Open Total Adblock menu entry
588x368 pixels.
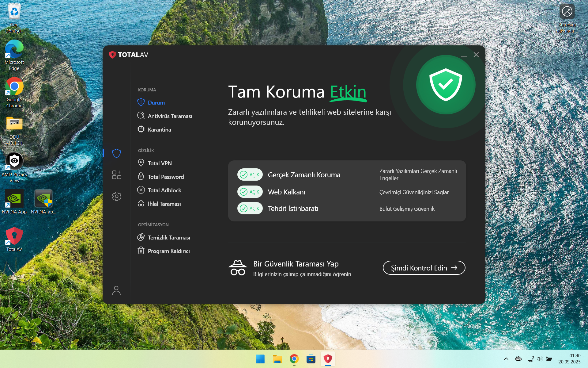(x=164, y=190)
